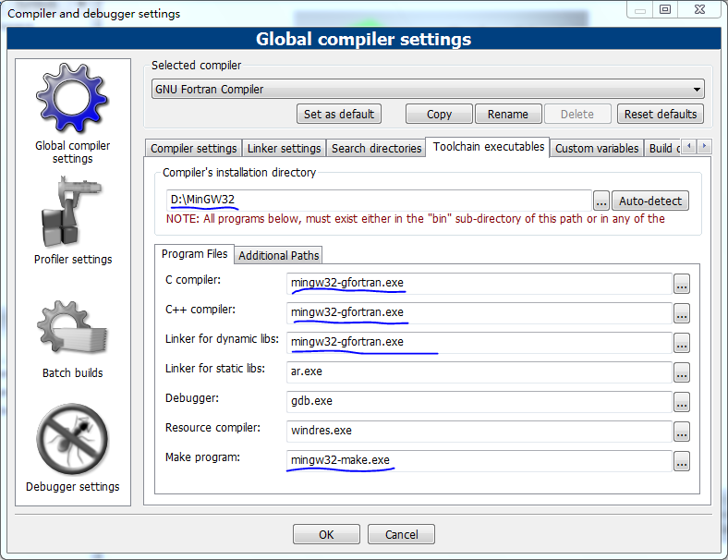Open Global compiler settings gear icon
Screen dimensions: 728x560
click(x=72, y=98)
